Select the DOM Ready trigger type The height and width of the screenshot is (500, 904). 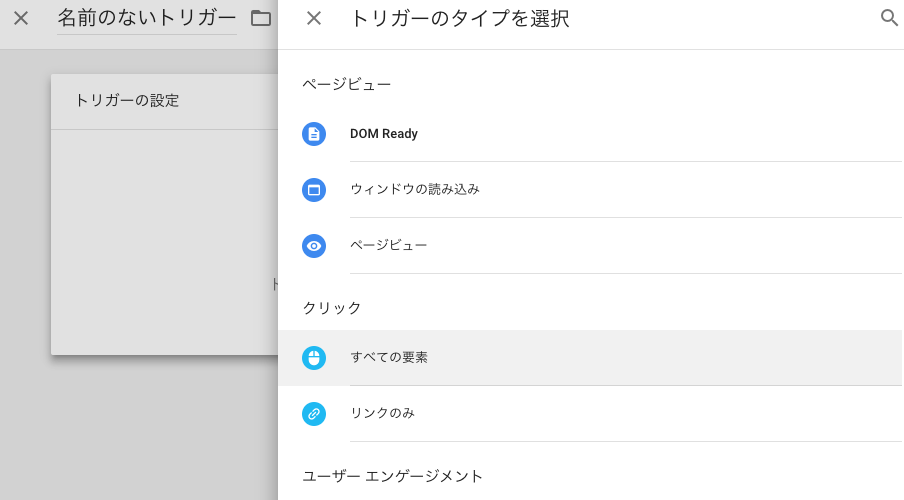[x=590, y=134]
